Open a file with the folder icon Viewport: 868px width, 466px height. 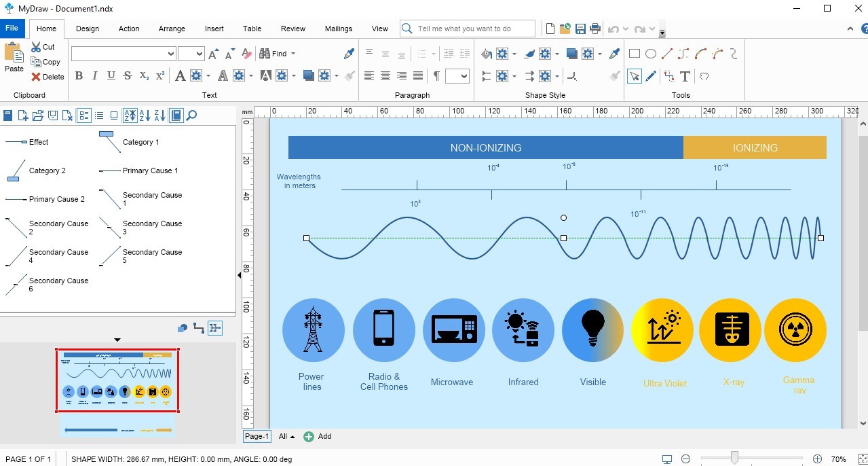pos(565,29)
